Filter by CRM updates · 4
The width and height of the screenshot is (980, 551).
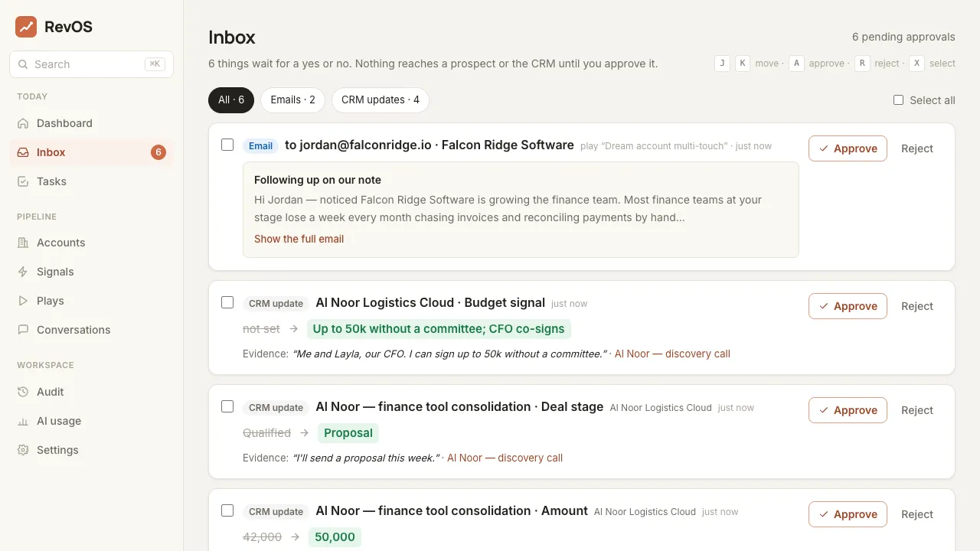click(x=381, y=100)
